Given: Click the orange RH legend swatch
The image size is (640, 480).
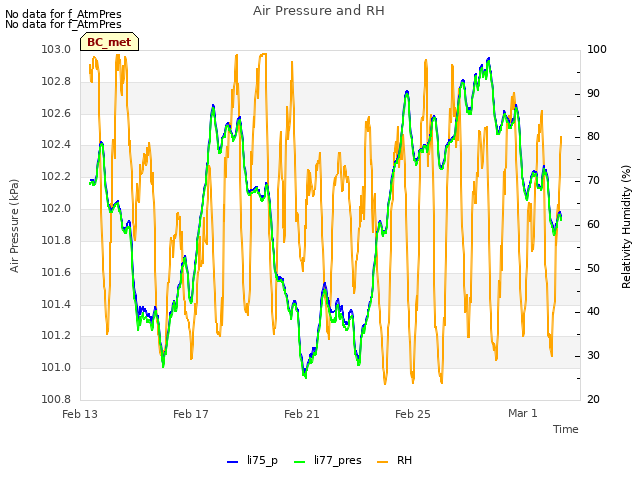Looking at the screenshot, I should point(382,462).
